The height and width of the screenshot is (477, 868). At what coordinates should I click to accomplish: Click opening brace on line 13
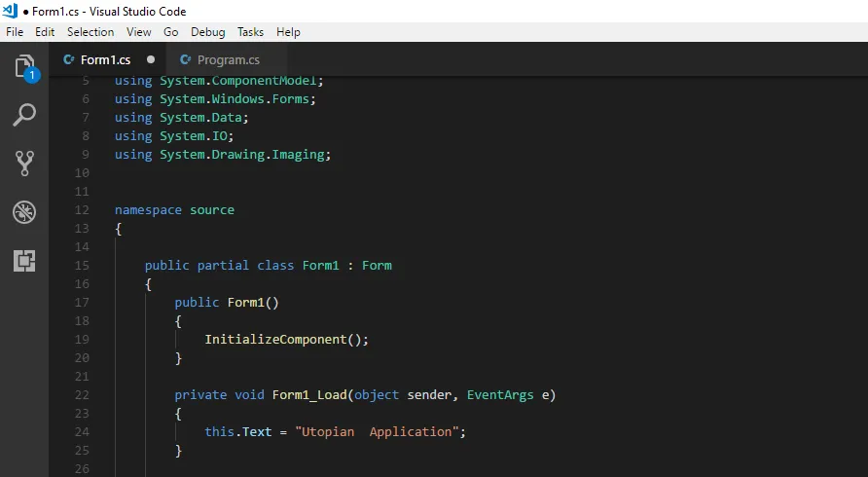tap(119, 229)
